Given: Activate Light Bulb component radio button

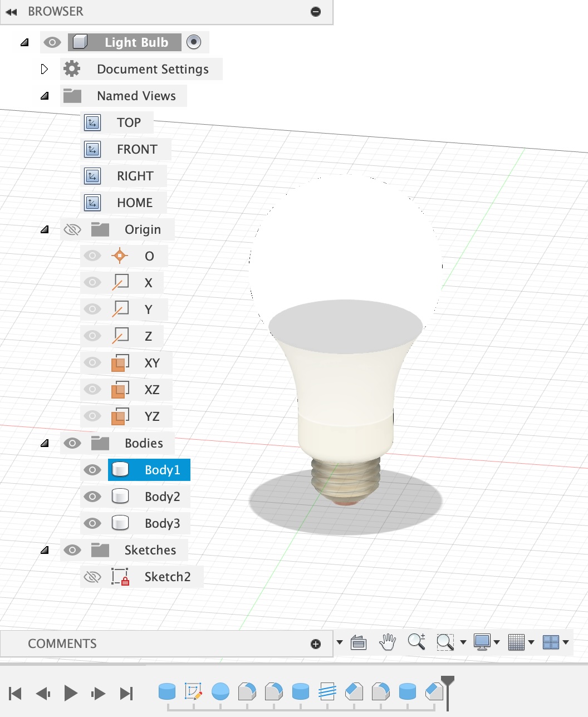Looking at the screenshot, I should click(194, 42).
